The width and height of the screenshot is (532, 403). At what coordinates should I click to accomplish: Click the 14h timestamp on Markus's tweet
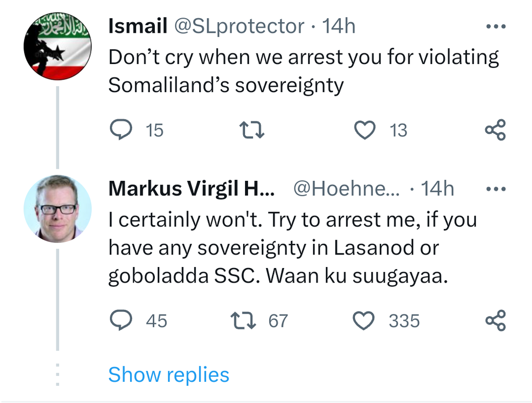click(437, 189)
